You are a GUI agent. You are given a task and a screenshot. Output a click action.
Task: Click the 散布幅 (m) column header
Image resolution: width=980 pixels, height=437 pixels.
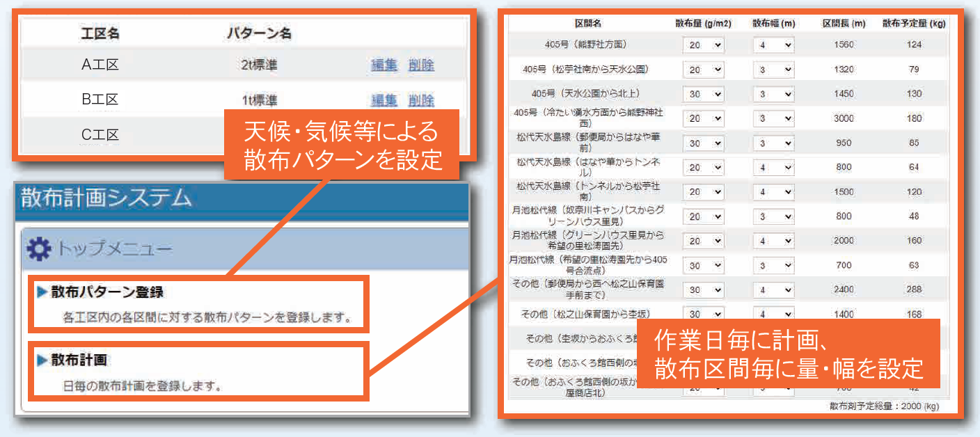[773, 24]
